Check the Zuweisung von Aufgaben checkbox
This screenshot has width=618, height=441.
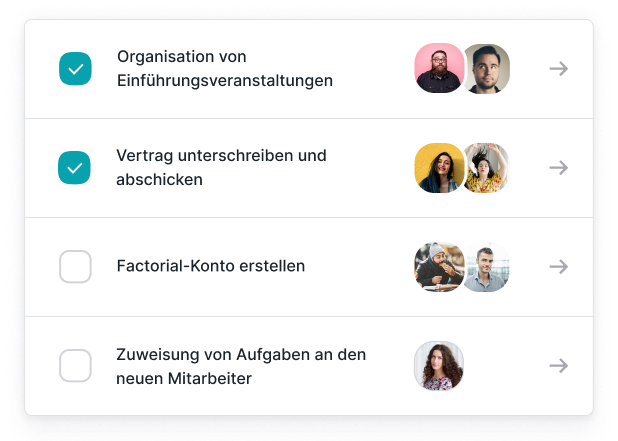[75, 365]
